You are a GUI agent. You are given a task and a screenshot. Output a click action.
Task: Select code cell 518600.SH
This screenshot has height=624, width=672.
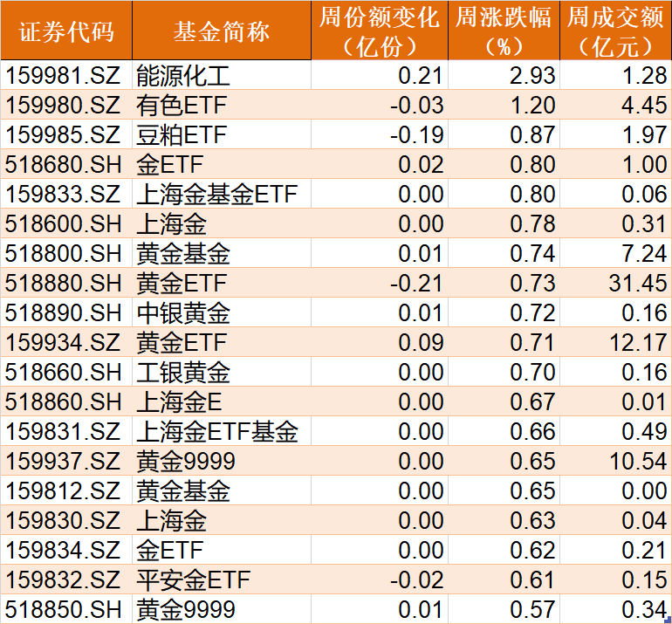click(66, 223)
